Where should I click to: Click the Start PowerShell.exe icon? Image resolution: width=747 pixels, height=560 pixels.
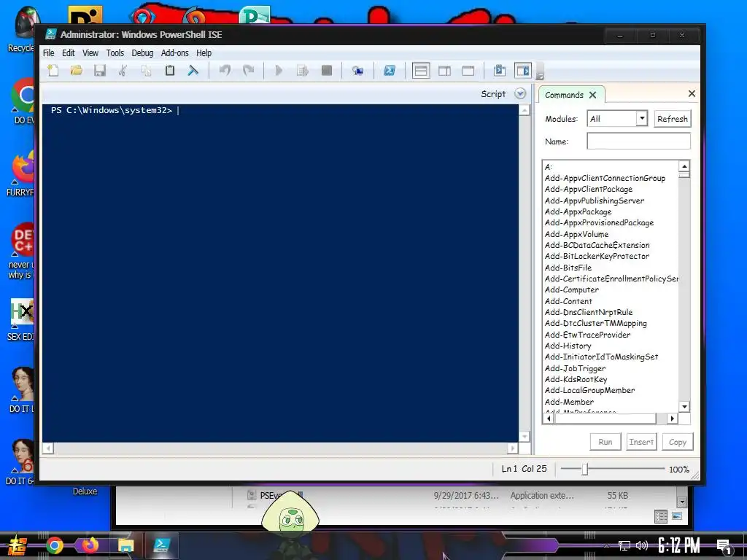click(x=390, y=71)
